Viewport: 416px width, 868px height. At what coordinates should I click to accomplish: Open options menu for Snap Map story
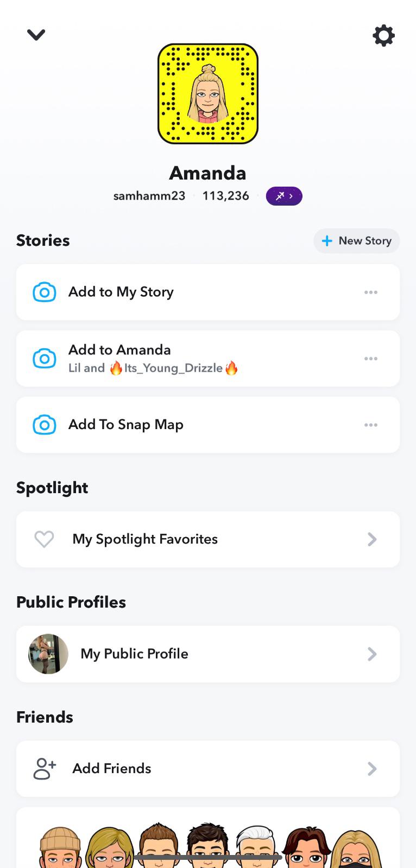371,425
